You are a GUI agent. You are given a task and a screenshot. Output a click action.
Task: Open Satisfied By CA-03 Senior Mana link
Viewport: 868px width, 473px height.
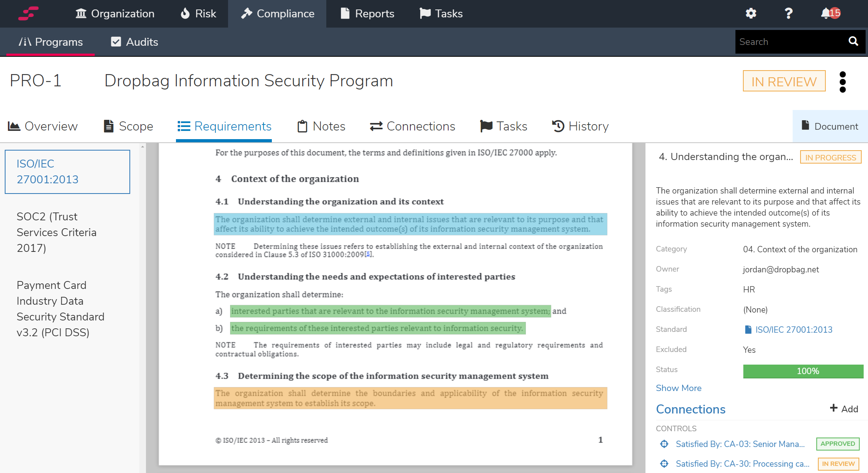tap(740, 444)
